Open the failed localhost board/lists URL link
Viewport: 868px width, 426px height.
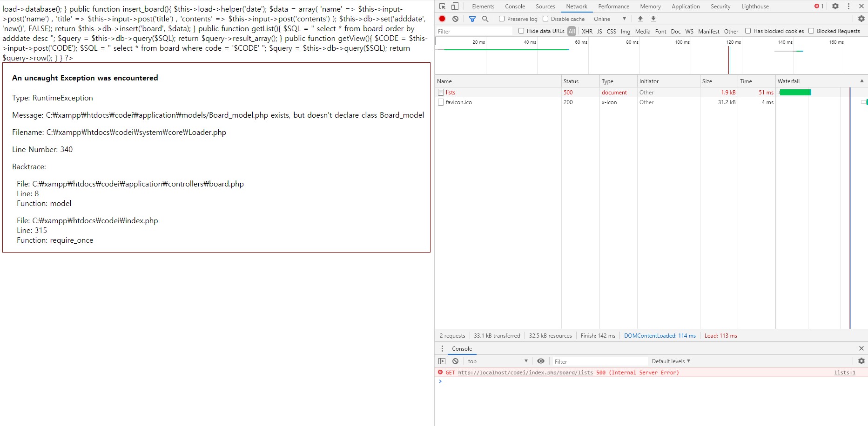click(525, 373)
